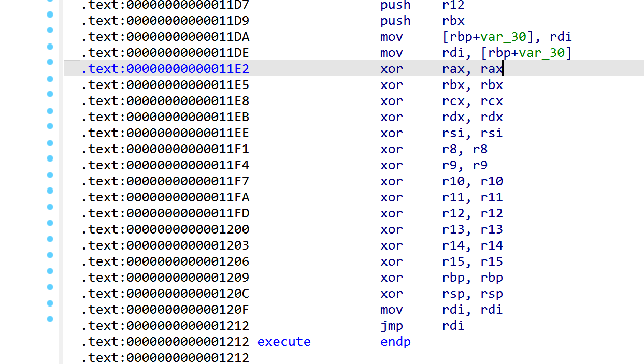Click address .text:00000000000011F7

pos(165,181)
